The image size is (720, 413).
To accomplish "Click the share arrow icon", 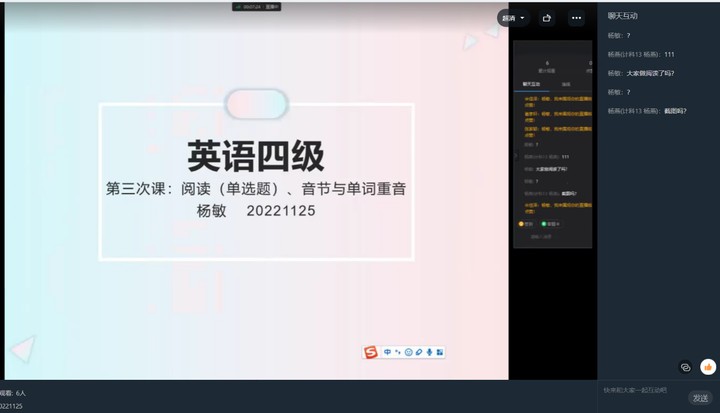I will (x=547, y=18).
